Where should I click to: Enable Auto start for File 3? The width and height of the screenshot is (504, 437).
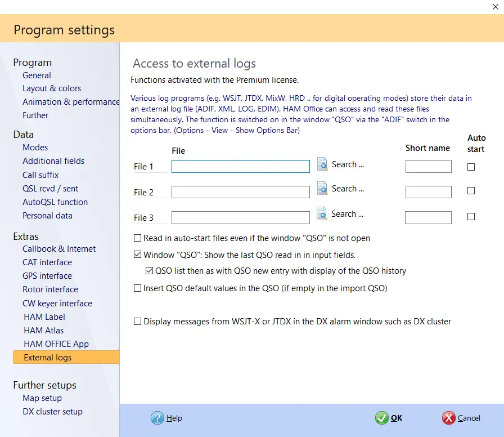471,217
